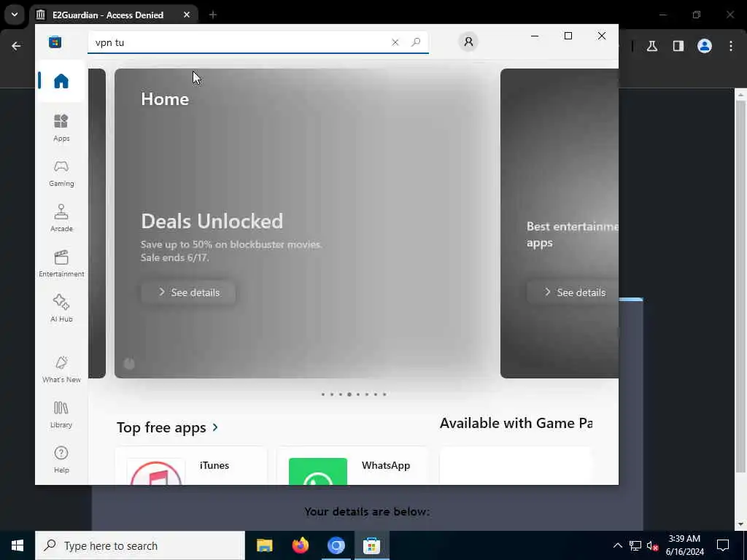Open a new browser tab
Screen dimensions: 747x560
coord(213,15)
